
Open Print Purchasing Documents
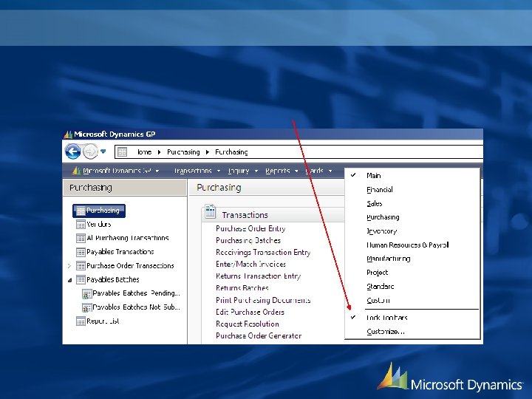(263, 300)
